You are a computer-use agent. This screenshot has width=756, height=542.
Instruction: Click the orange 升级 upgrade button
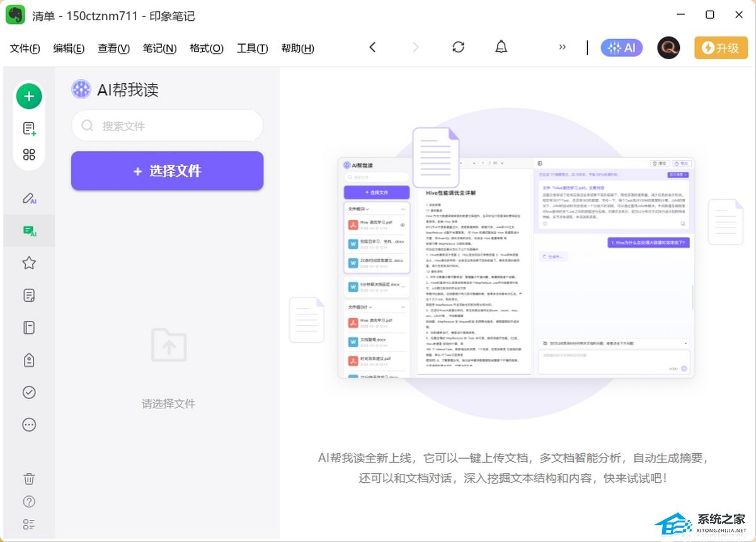pos(721,48)
